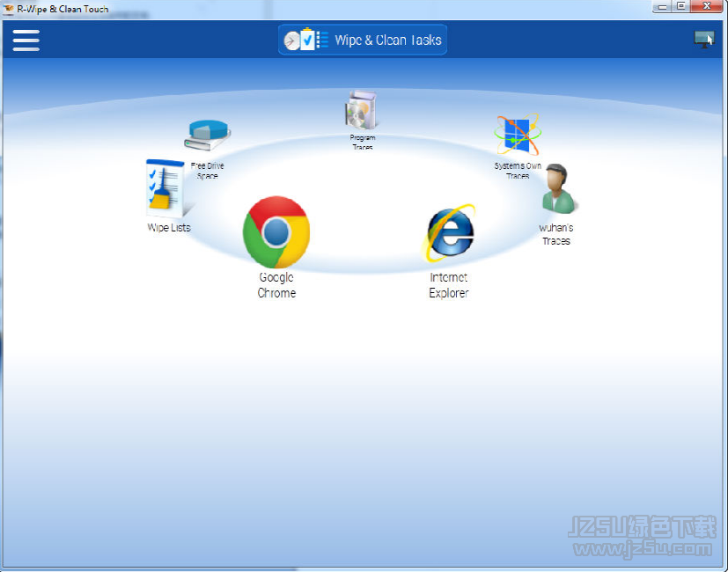Click the System's Own Traces label
Image resolution: width=728 pixels, height=572 pixels.
pos(518,171)
